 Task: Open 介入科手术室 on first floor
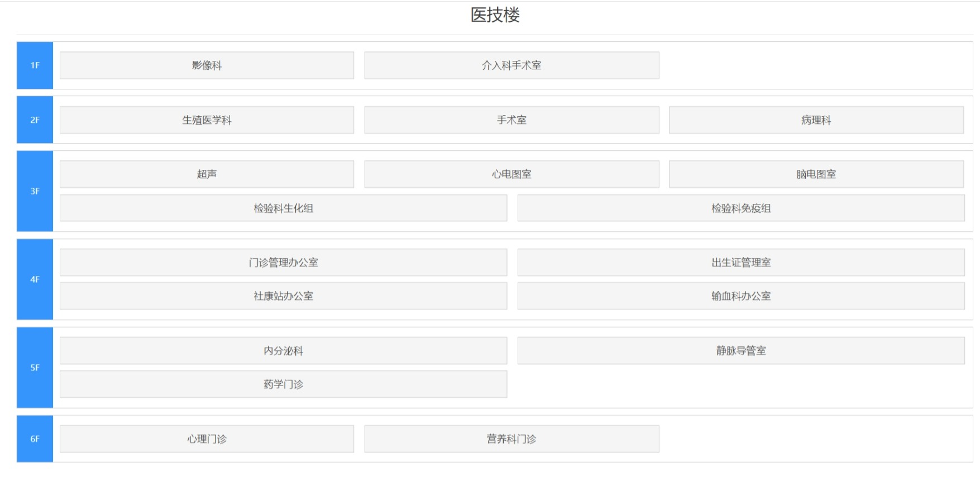(511, 65)
